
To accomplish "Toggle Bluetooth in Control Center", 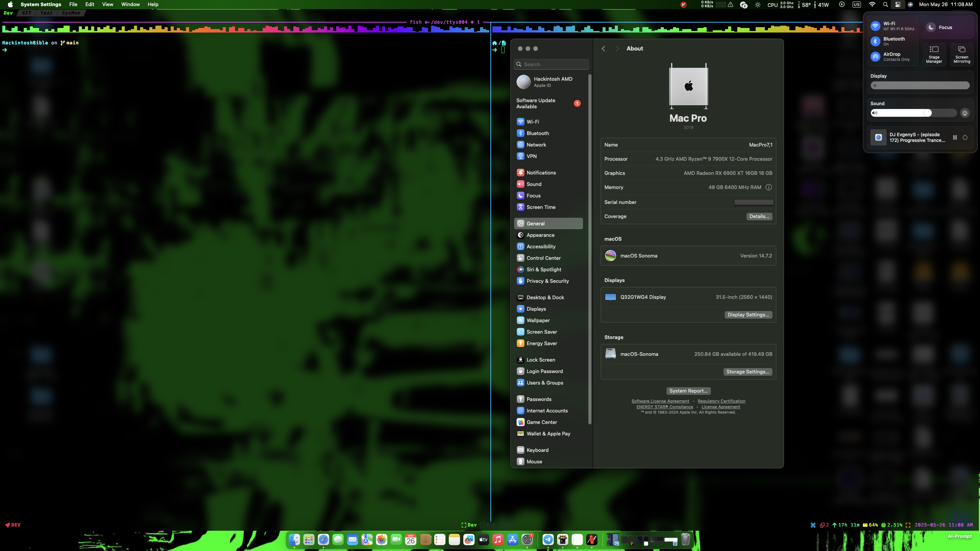I will pos(875,41).
